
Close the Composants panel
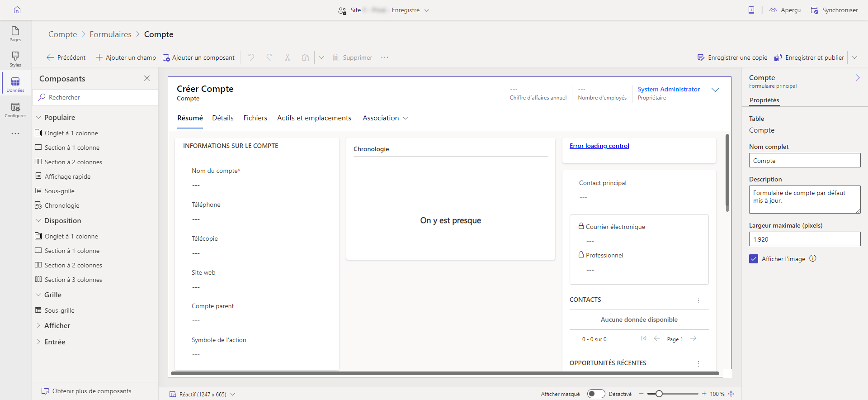147,78
